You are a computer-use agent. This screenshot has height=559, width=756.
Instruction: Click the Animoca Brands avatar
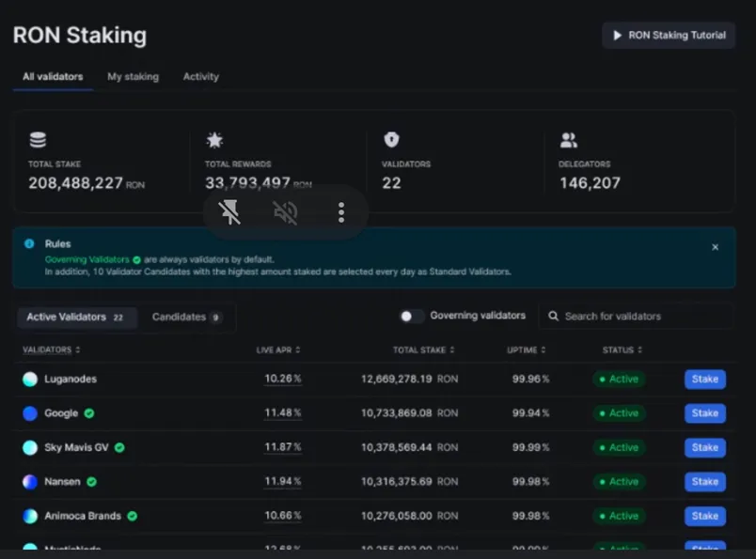[x=30, y=516]
